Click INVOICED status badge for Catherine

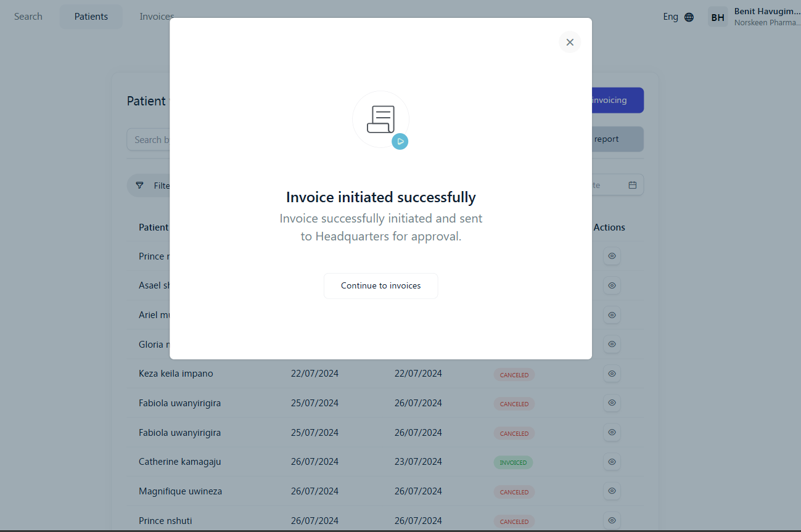513,462
